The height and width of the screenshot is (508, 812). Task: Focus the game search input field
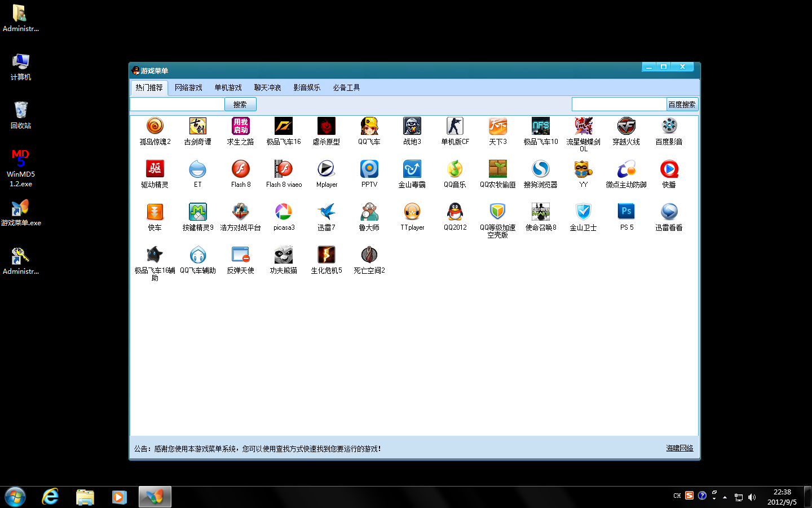click(177, 104)
